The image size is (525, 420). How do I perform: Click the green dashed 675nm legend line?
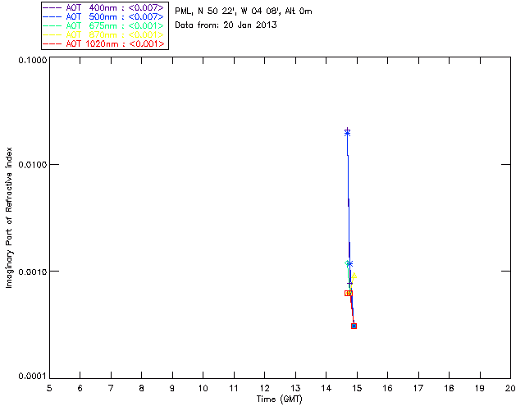(x=52, y=25)
